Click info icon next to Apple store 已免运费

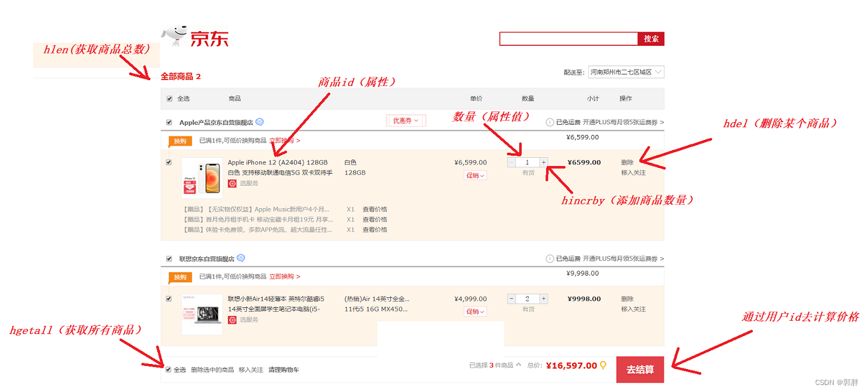550,122
